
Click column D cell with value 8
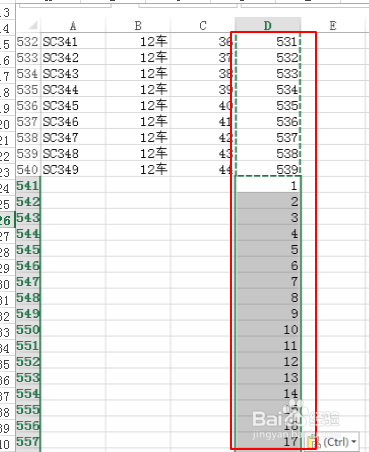[268, 297]
